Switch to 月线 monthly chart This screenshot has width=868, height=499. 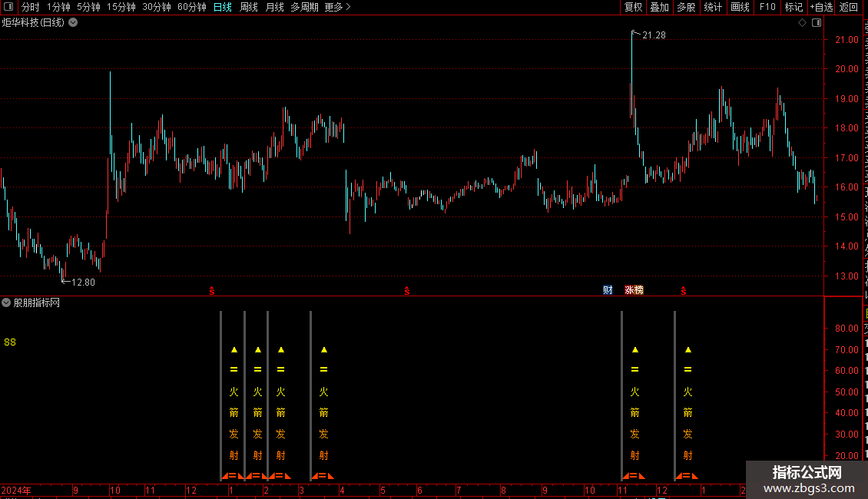[274, 7]
